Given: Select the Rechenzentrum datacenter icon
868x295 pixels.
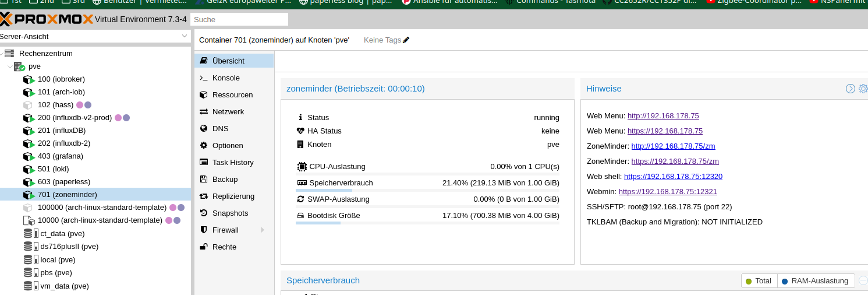Looking at the screenshot, I should tap(9, 53).
